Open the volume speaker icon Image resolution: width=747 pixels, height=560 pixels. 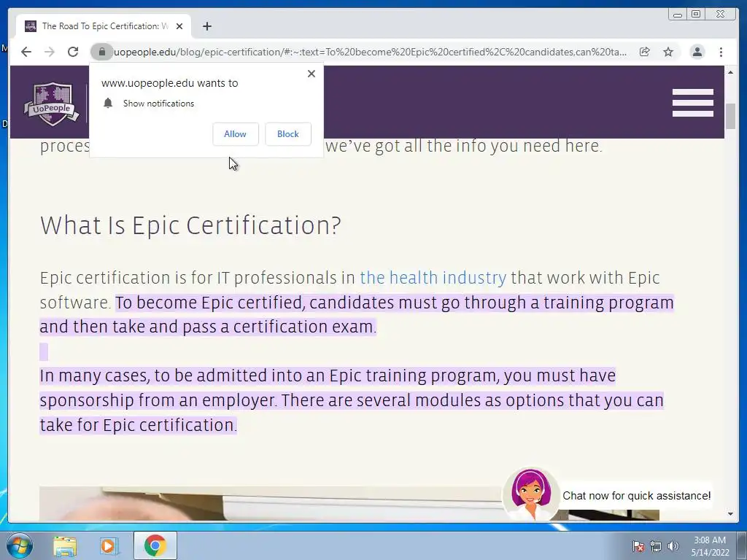pyautogui.click(x=673, y=546)
